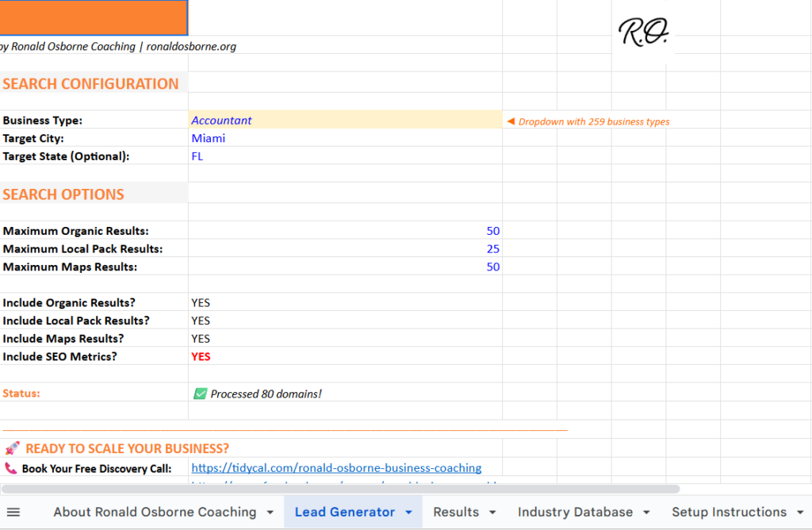
Task: Open the tidycal discovery call link
Action: point(336,467)
